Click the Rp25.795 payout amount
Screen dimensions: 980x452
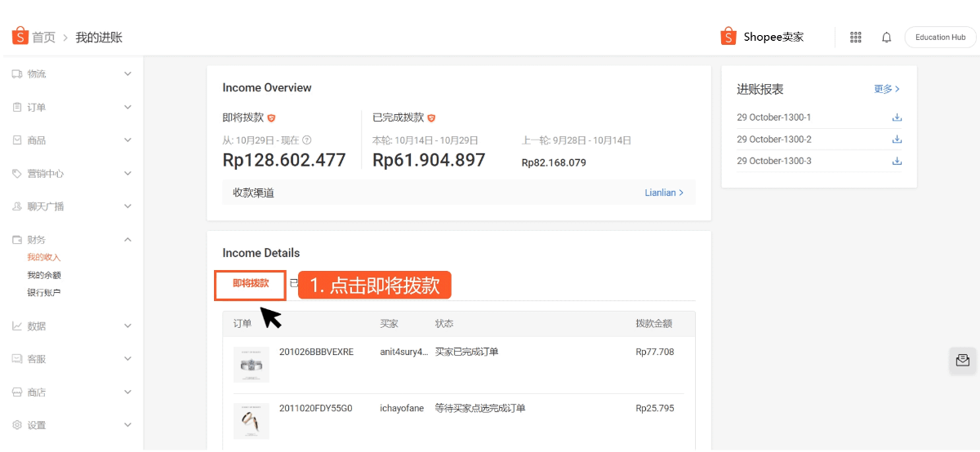[x=655, y=409]
